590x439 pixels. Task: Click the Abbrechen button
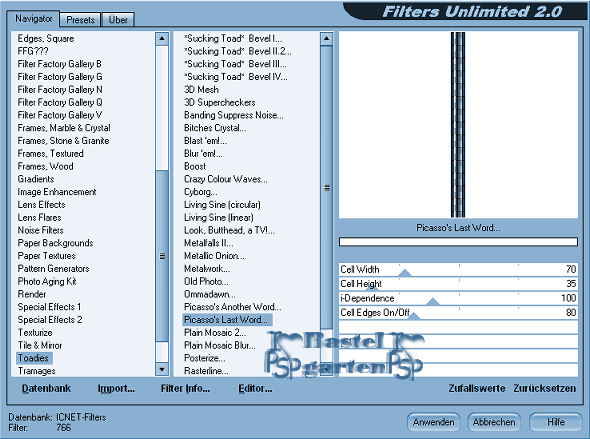(494, 422)
